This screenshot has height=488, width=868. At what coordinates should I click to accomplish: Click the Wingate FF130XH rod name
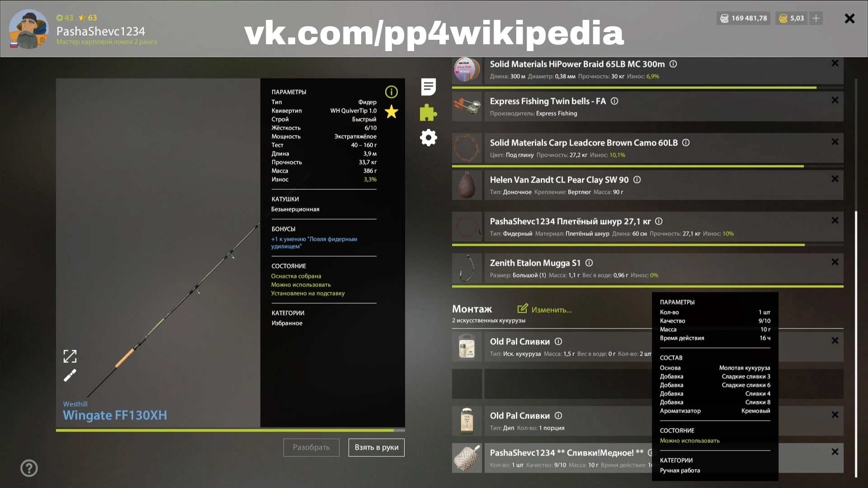pos(115,415)
